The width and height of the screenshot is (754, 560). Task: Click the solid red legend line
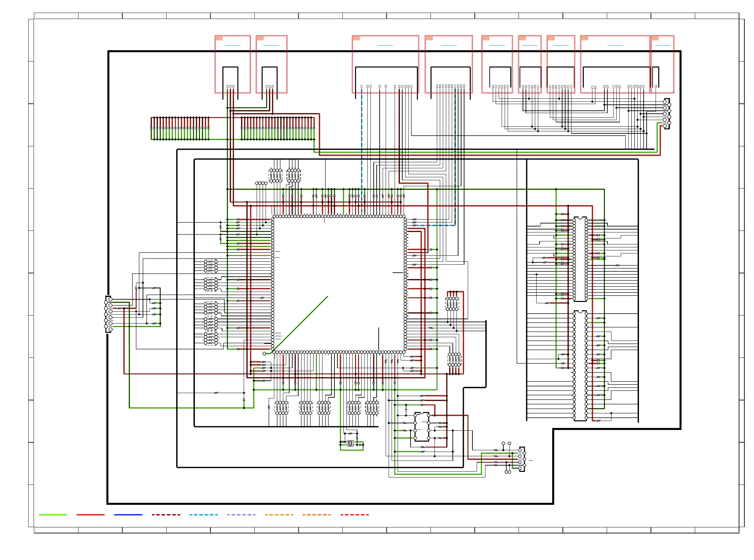click(x=90, y=514)
